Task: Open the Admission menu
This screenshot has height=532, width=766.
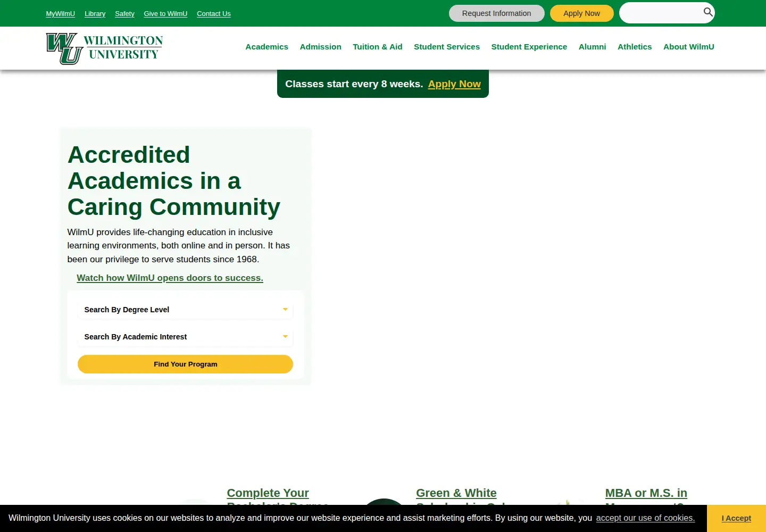Action: click(320, 47)
